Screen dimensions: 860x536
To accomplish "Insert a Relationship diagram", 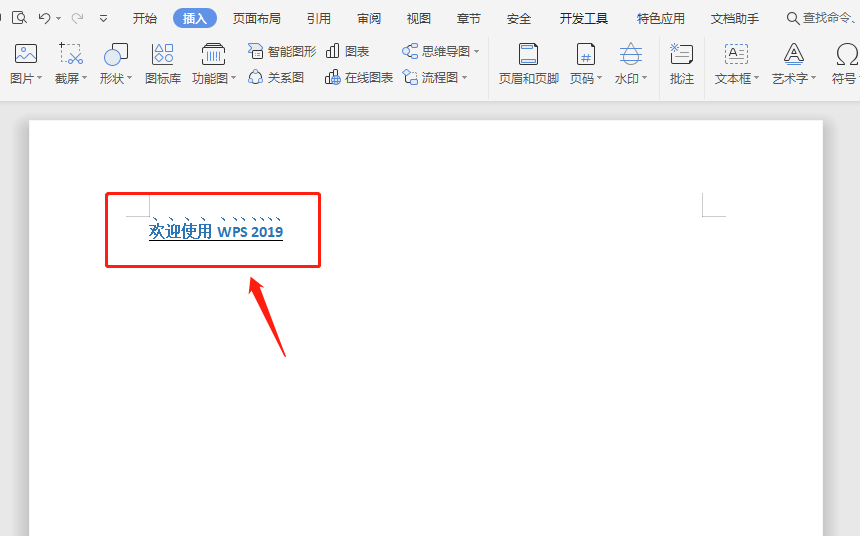I will point(276,77).
